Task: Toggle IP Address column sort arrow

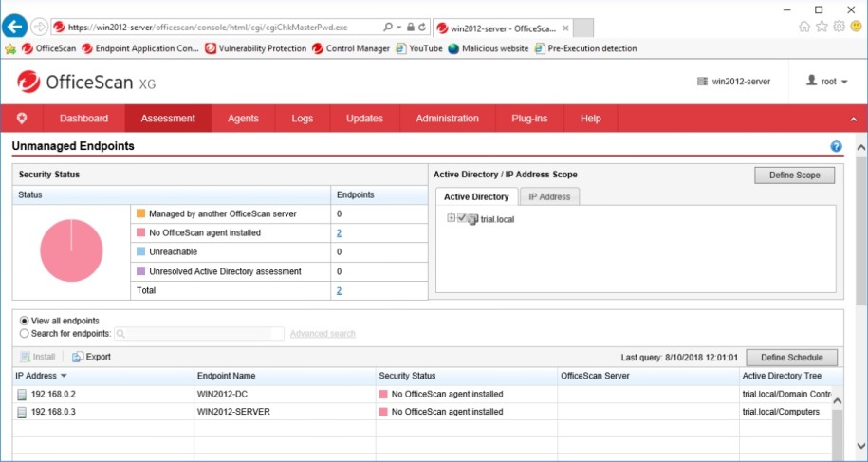Action: pos(64,376)
